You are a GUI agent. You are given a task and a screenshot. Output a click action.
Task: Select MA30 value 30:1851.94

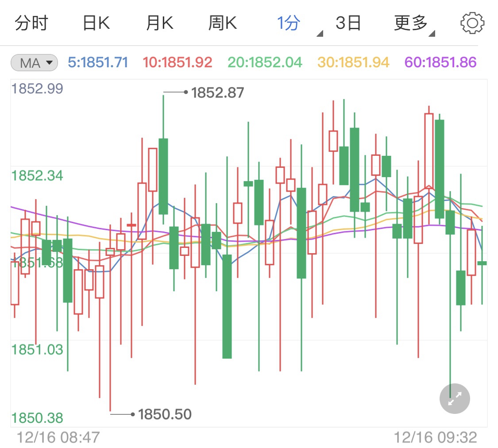point(353,62)
